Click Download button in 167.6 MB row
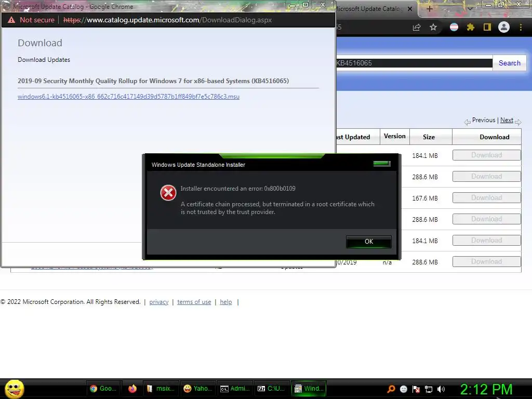The height and width of the screenshot is (399, 532). [486, 198]
